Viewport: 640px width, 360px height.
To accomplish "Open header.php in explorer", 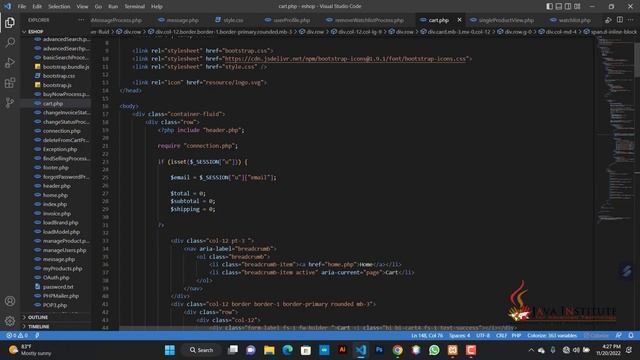I will point(56,186).
